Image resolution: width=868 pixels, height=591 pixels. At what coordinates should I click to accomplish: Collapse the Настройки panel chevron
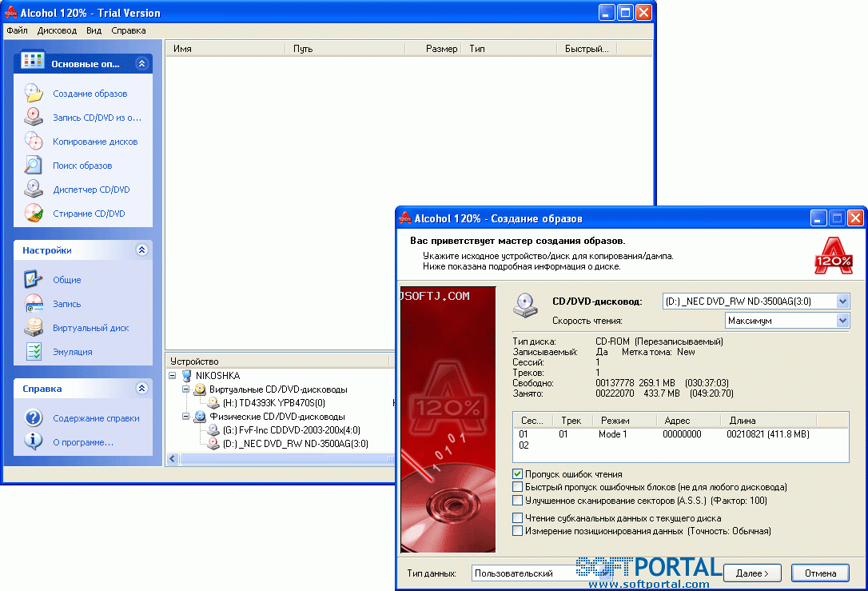141,250
